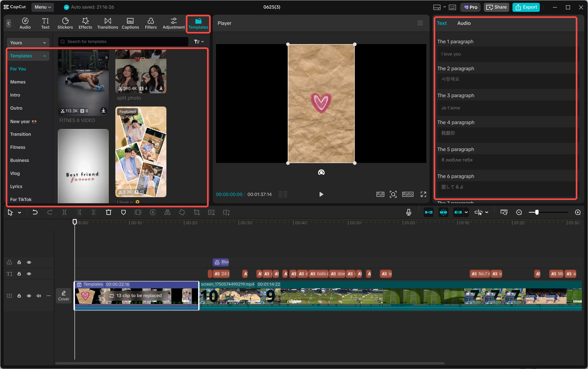This screenshot has width=588, height=369.
Task: Click the Share button
Action: [497, 7]
